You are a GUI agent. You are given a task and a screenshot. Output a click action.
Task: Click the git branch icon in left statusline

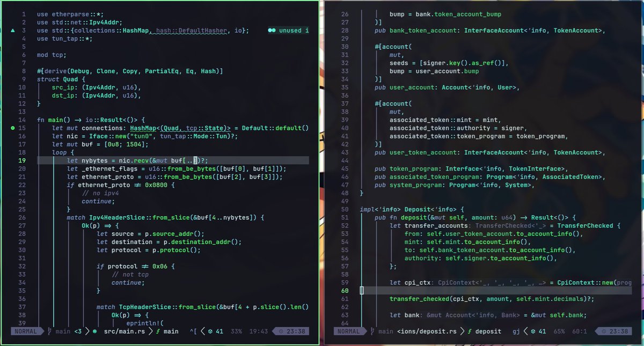49,332
